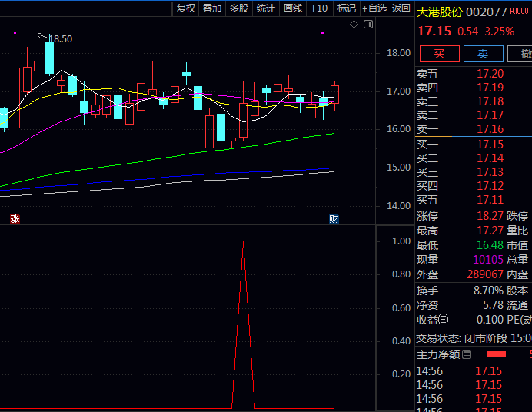This screenshot has width=532, height=412.
Task: Activate the 画线 drawing tool
Action: pyautogui.click(x=293, y=8)
